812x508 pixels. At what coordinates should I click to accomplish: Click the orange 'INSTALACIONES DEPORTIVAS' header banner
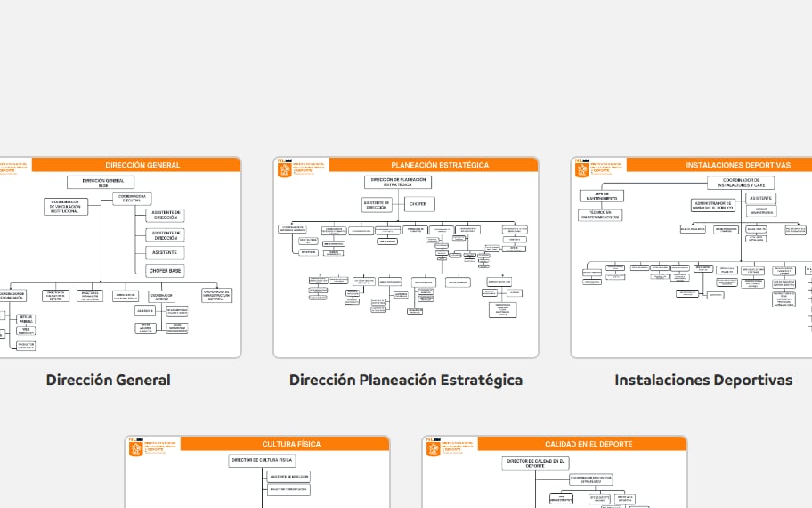point(719,165)
